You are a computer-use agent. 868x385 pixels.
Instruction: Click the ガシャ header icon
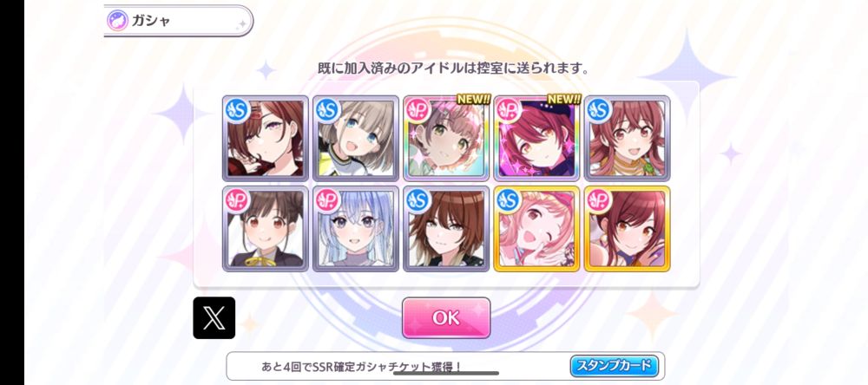coord(118,21)
